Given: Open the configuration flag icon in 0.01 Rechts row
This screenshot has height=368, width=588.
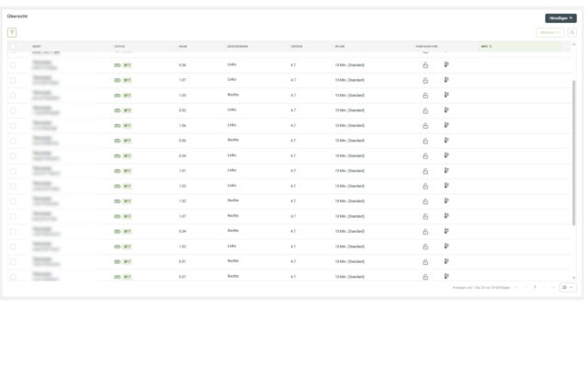Looking at the screenshot, I should (x=447, y=261).
